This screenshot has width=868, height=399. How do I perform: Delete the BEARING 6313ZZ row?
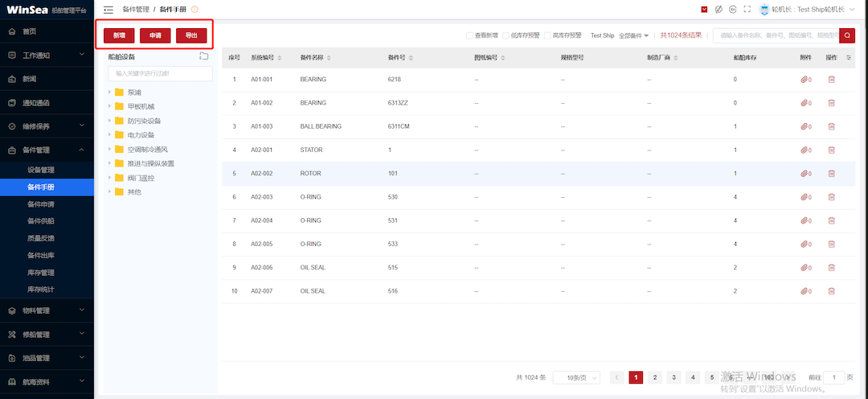point(831,103)
